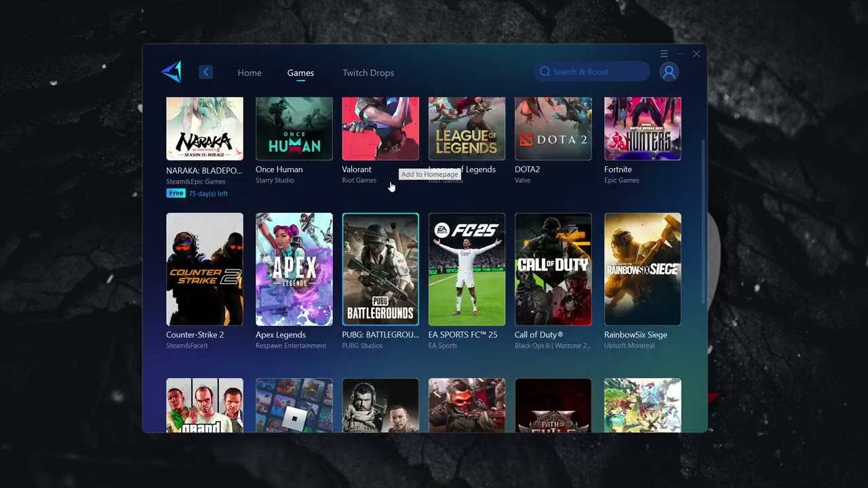
Task: Click the 'Epic Games' text under Fortnite
Action: click(622, 180)
